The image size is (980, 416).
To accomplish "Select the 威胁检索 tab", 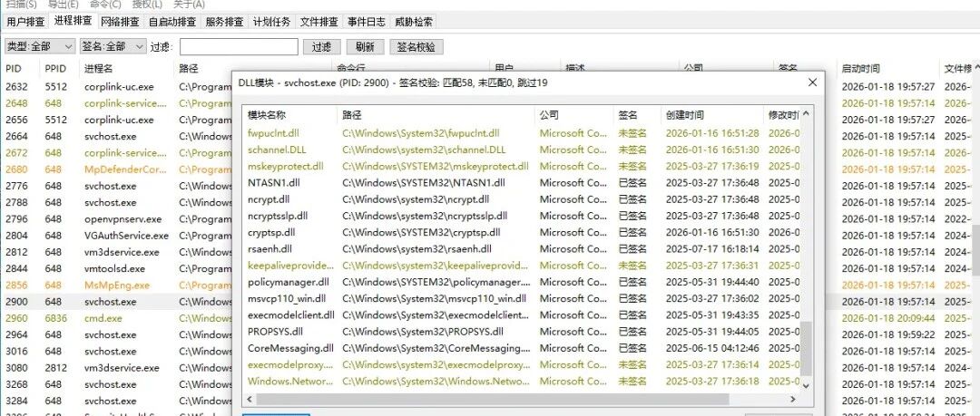I will coord(414,22).
